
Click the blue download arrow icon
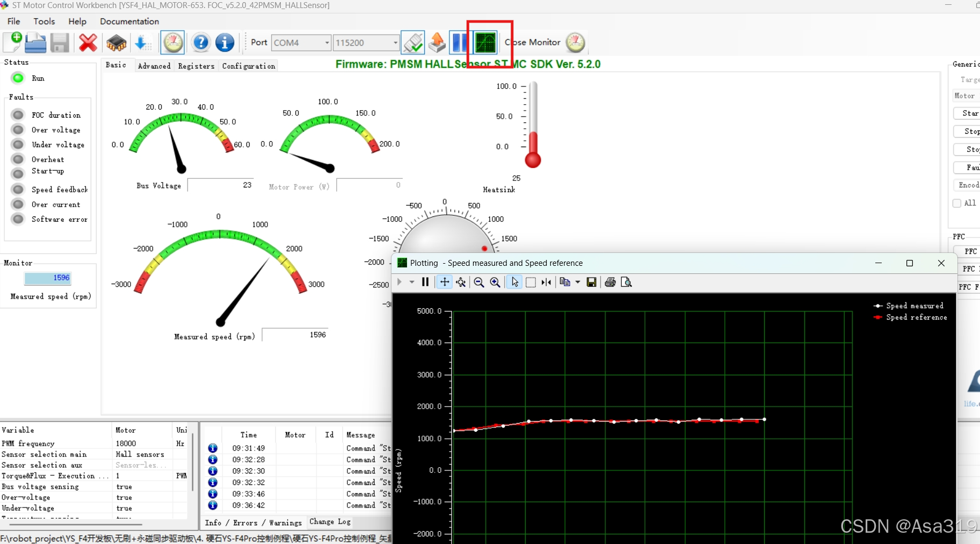tap(142, 42)
